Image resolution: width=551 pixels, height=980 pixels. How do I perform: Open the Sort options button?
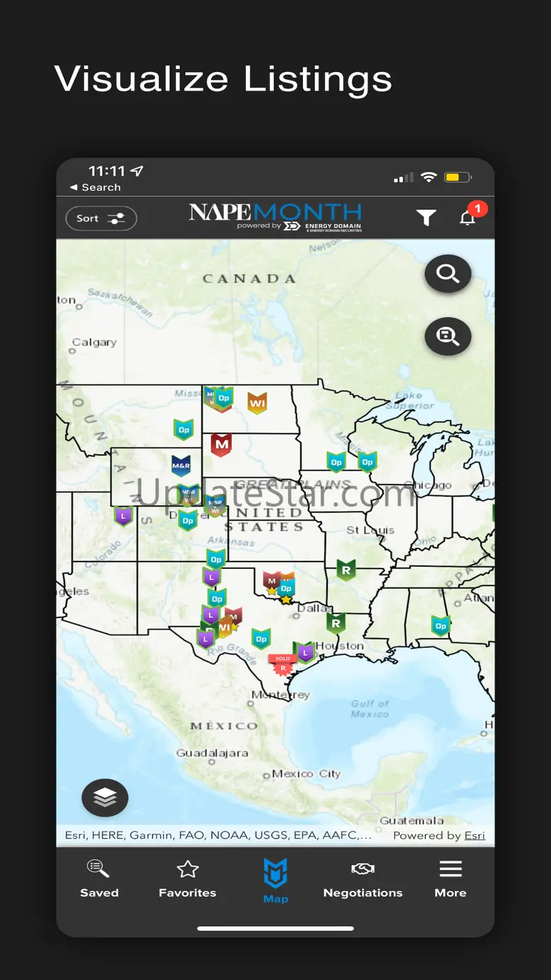101,218
